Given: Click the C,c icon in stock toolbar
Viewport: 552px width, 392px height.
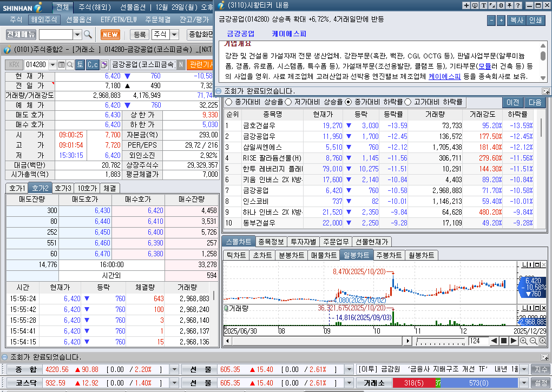Looking at the screenshot, I should 93,65.
